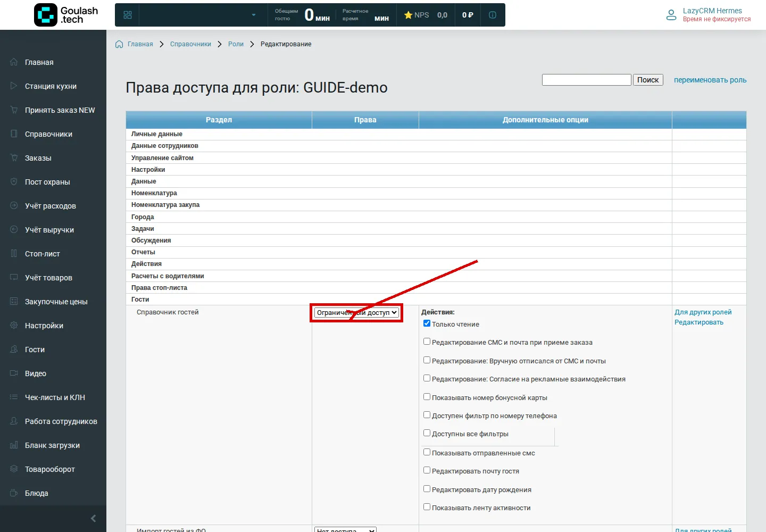Click the home icon in breadcrumbs
Screen dimensions: 766x532
point(119,44)
